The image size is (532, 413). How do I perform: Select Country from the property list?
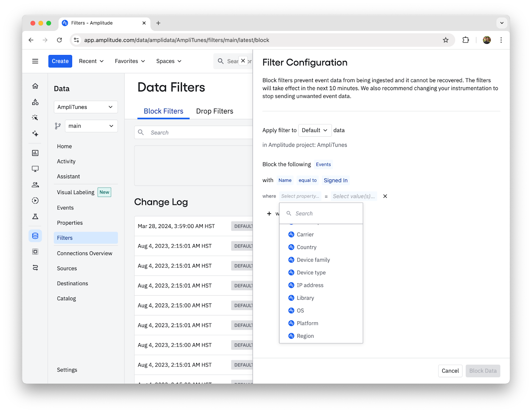coord(321,247)
